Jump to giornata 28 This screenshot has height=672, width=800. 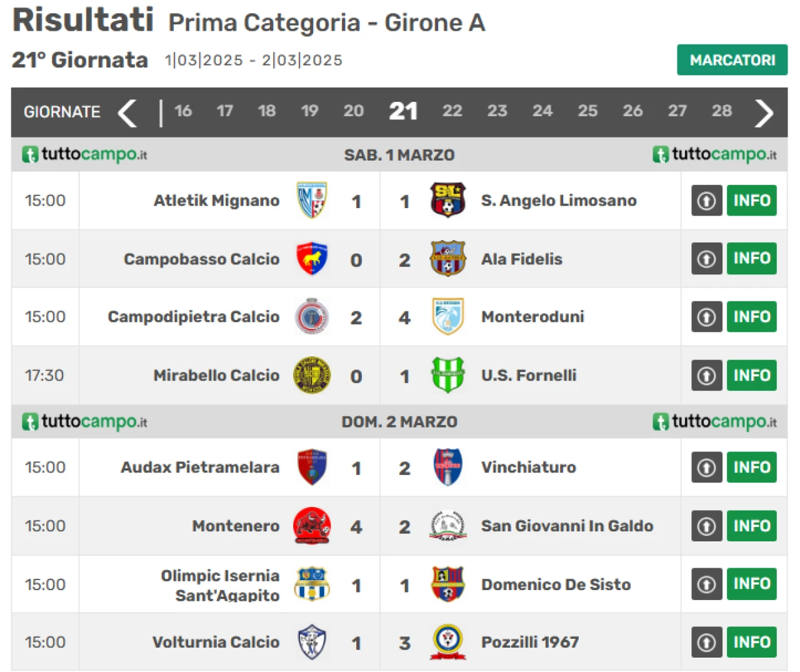pos(722,111)
